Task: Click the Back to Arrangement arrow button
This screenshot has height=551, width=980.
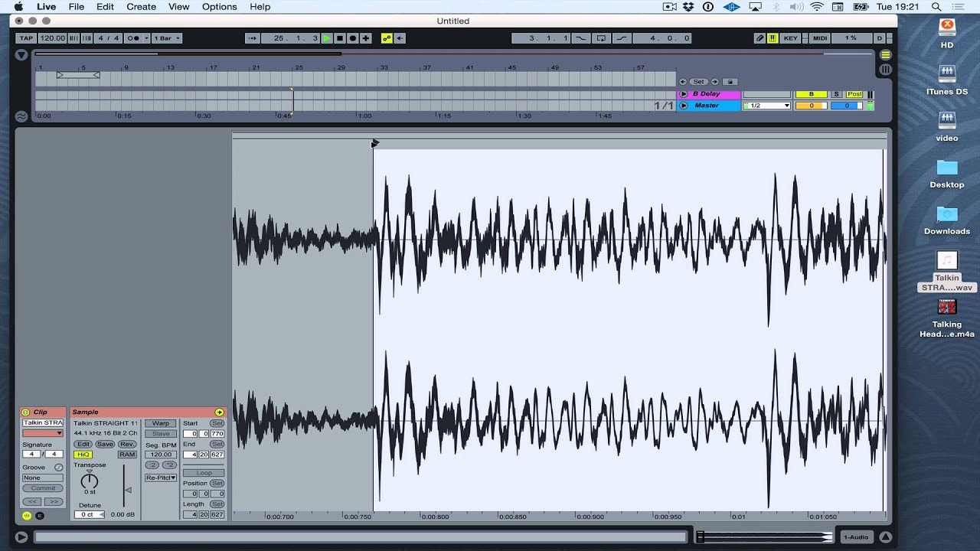Action: pyautogui.click(x=400, y=38)
